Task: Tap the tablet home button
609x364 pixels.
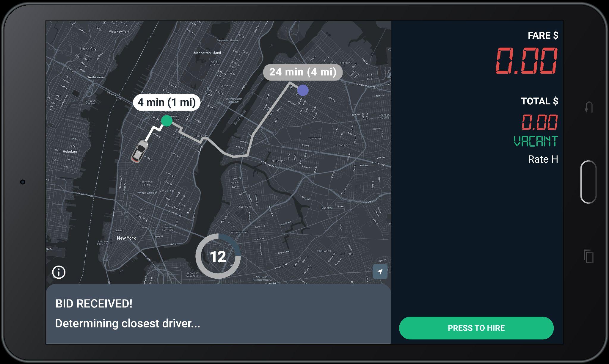Action: click(x=588, y=182)
